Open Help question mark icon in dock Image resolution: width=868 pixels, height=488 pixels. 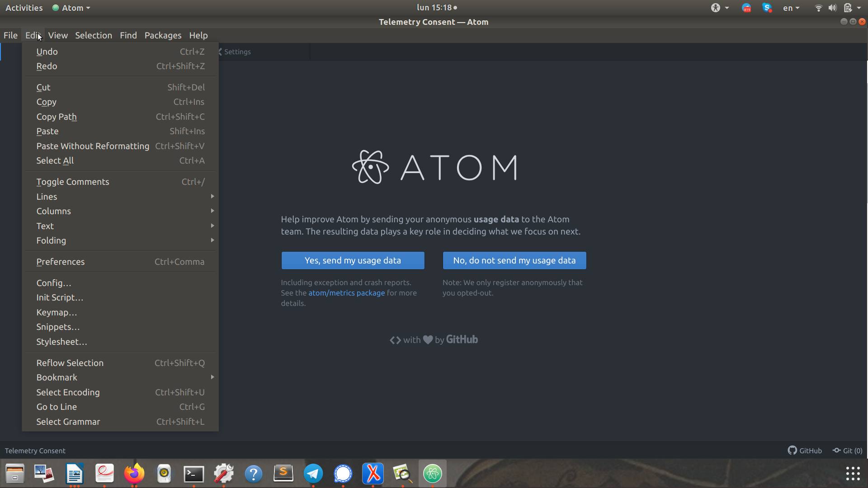(x=254, y=474)
